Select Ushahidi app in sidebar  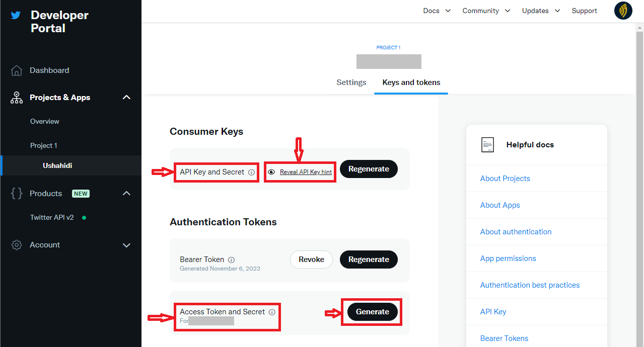tap(57, 165)
